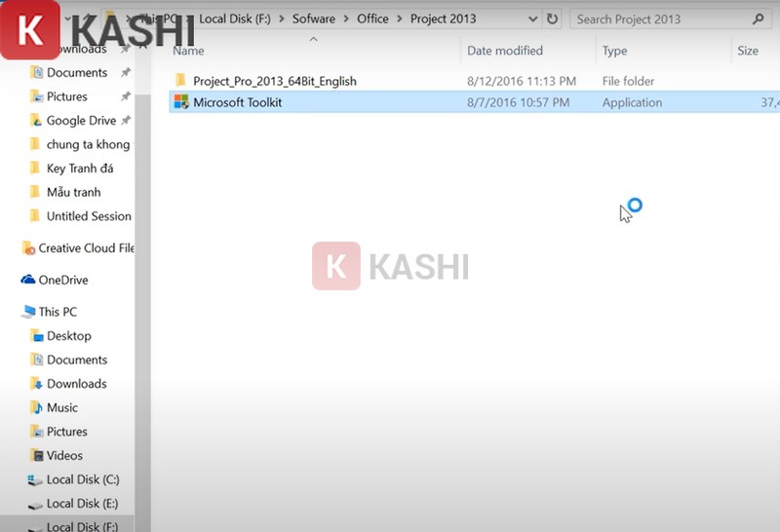Click the Local Disk (E:) drive icon
This screenshot has height=532, width=780.
click(35, 505)
